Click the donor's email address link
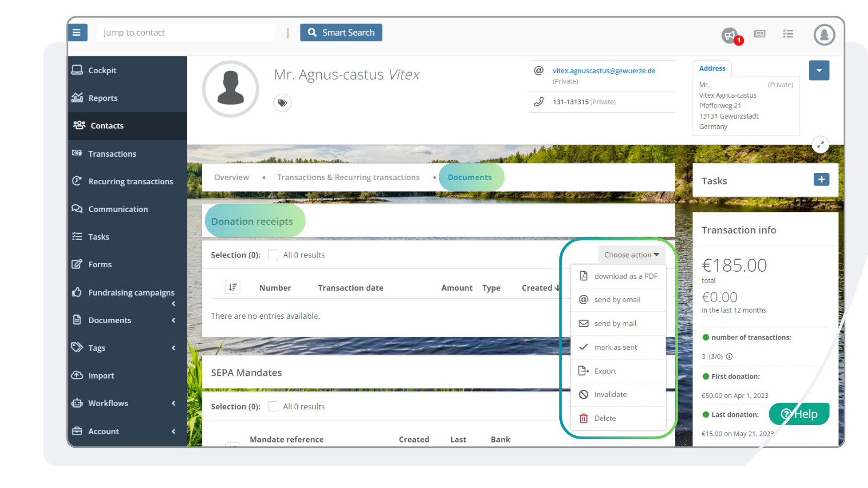868x488 pixels. [603, 70]
